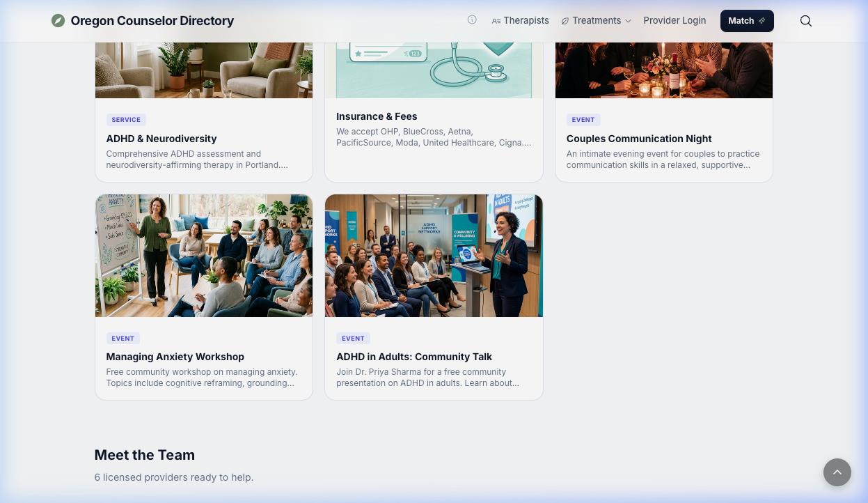Image resolution: width=868 pixels, height=503 pixels.
Task: Click EVENT badge on Managing Anxiety card
Action: tap(123, 339)
